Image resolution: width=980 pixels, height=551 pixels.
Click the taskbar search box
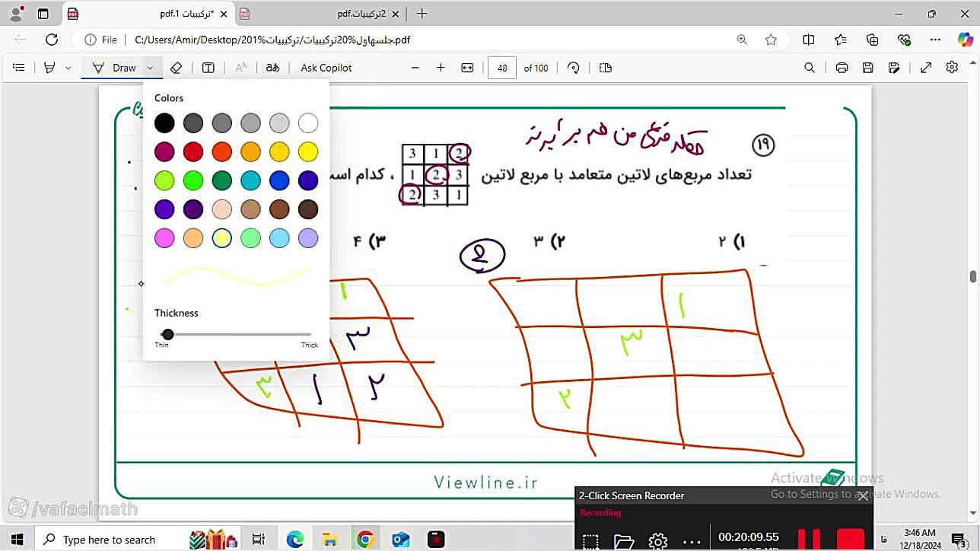tap(108, 540)
